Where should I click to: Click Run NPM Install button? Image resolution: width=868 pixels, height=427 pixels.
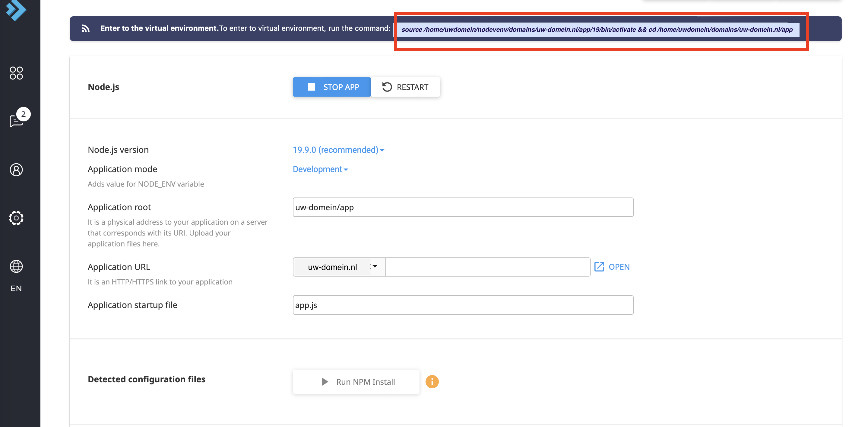pos(356,382)
